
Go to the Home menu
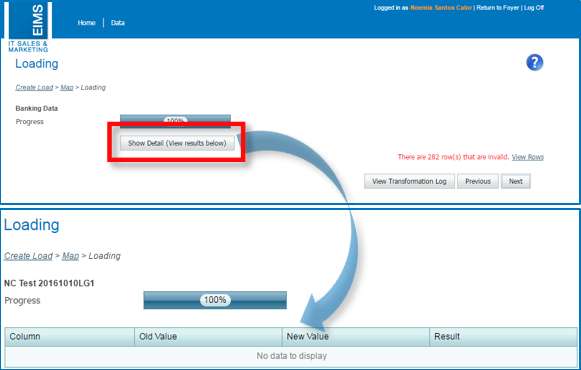[x=86, y=23]
